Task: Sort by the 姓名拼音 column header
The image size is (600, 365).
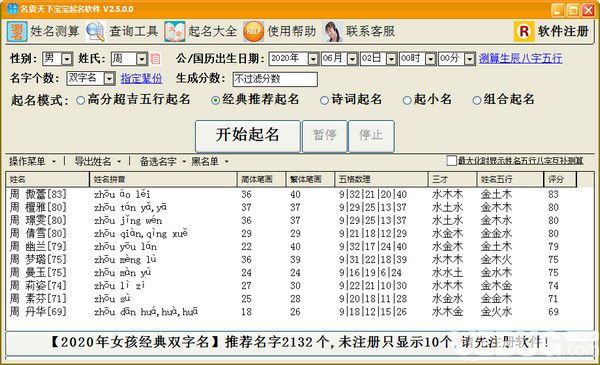Action: pyautogui.click(x=163, y=179)
